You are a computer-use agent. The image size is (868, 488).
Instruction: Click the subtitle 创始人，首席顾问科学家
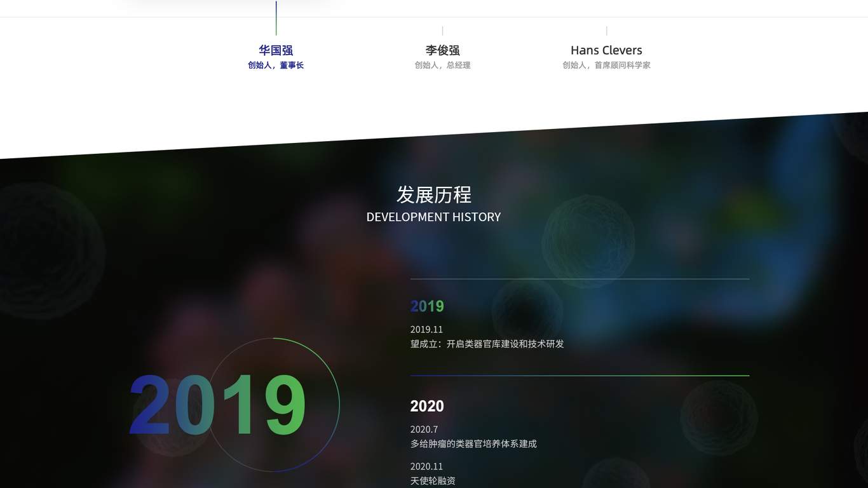[606, 65]
